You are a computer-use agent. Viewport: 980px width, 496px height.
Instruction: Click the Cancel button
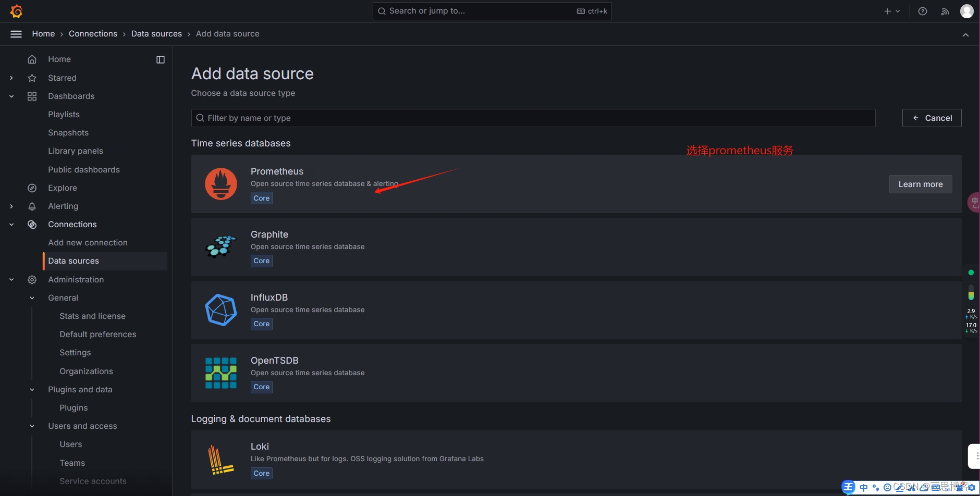click(x=932, y=118)
